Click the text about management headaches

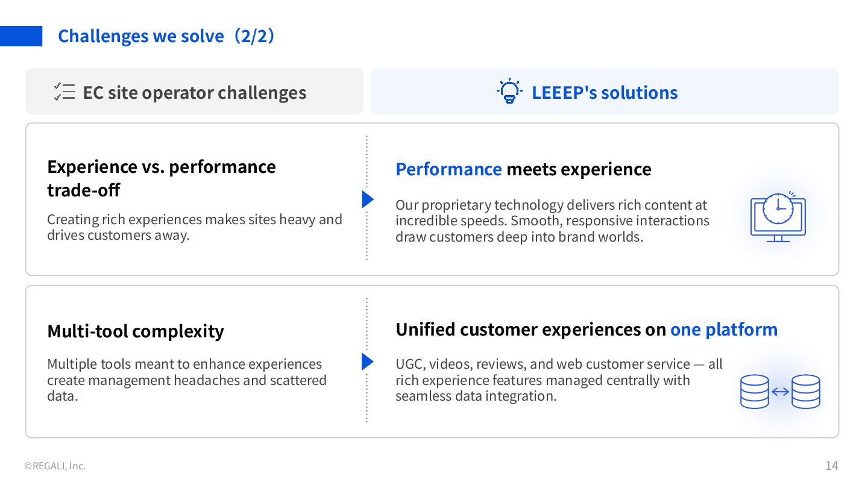[x=187, y=380]
